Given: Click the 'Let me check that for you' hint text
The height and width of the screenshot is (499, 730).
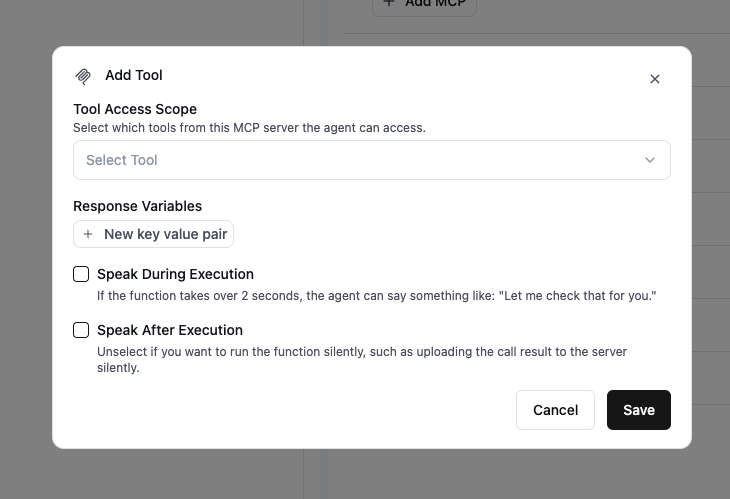Looking at the screenshot, I should (x=377, y=296).
